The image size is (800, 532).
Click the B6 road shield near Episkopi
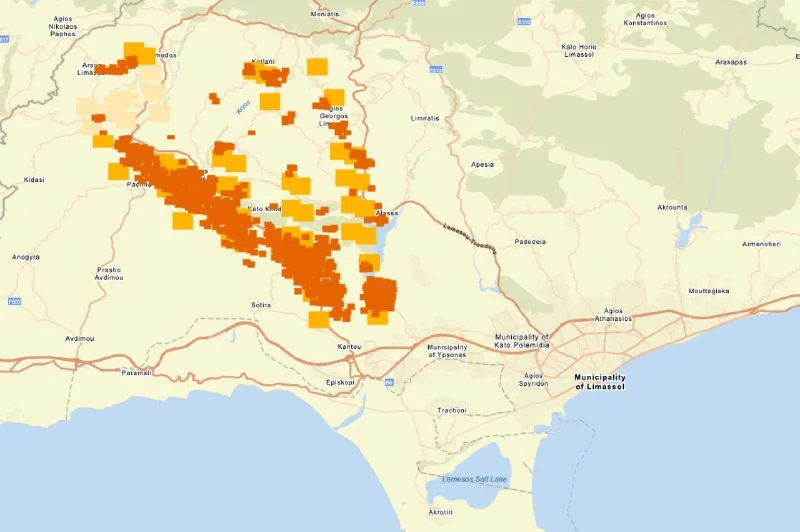point(390,382)
